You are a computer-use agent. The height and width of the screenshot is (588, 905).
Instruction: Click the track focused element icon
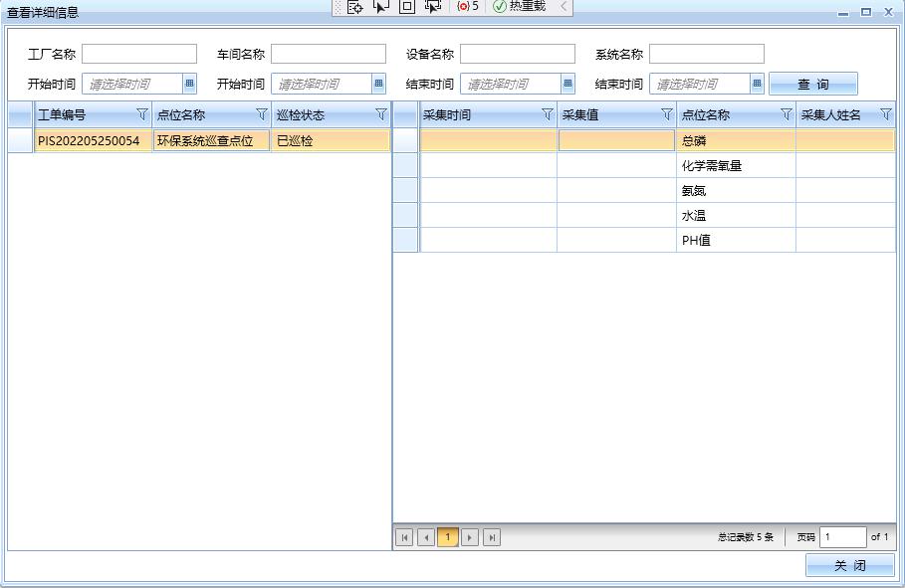click(x=432, y=6)
